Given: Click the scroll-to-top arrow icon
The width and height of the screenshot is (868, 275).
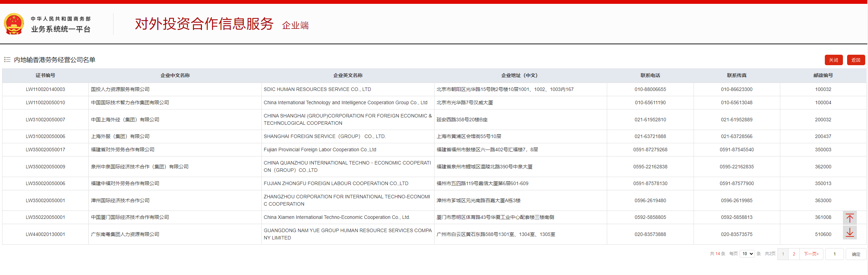Looking at the screenshot, I should (x=850, y=218).
